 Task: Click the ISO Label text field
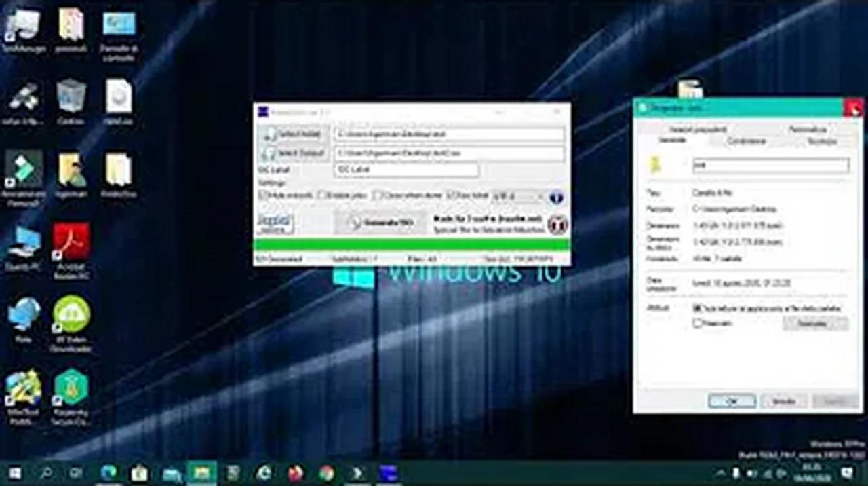click(406, 170)
